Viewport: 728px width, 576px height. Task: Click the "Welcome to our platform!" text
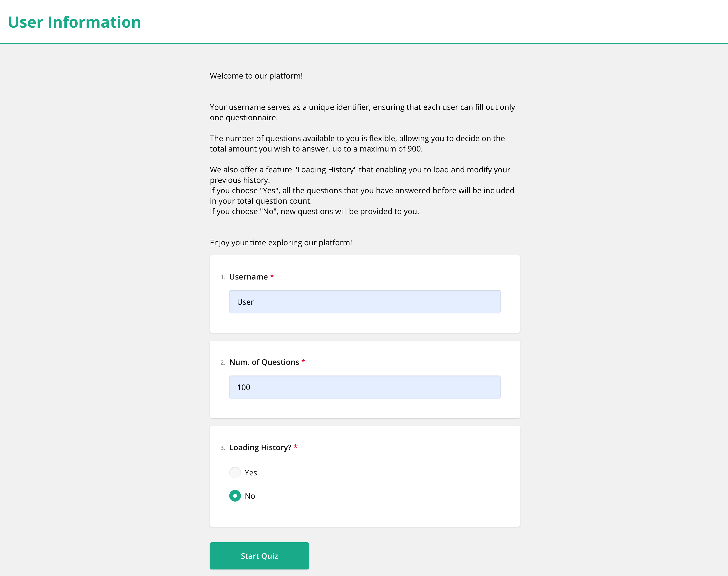(256, 76)
